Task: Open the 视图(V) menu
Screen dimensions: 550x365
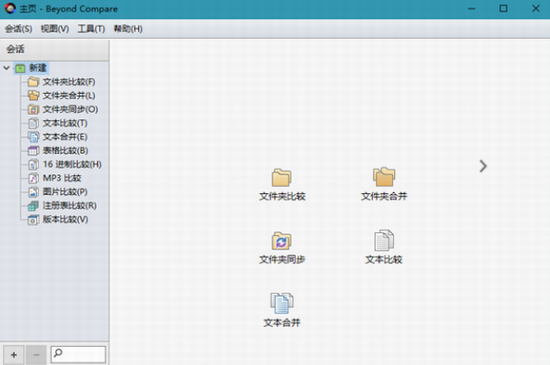Action: 55,29
